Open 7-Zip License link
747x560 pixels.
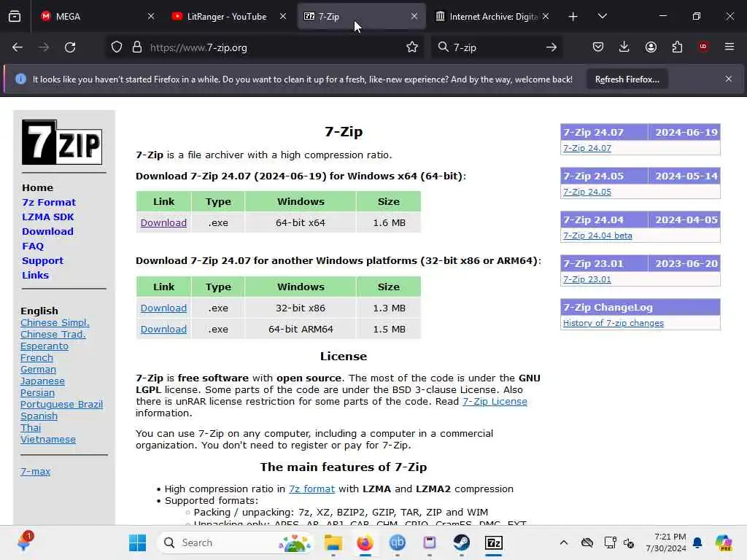click(495, 402)
